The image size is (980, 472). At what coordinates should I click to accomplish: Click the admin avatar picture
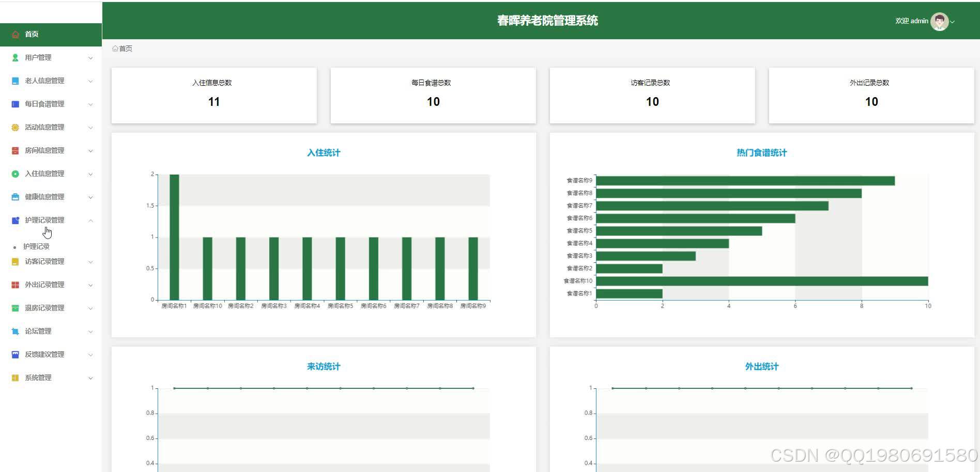click(939, 21)
